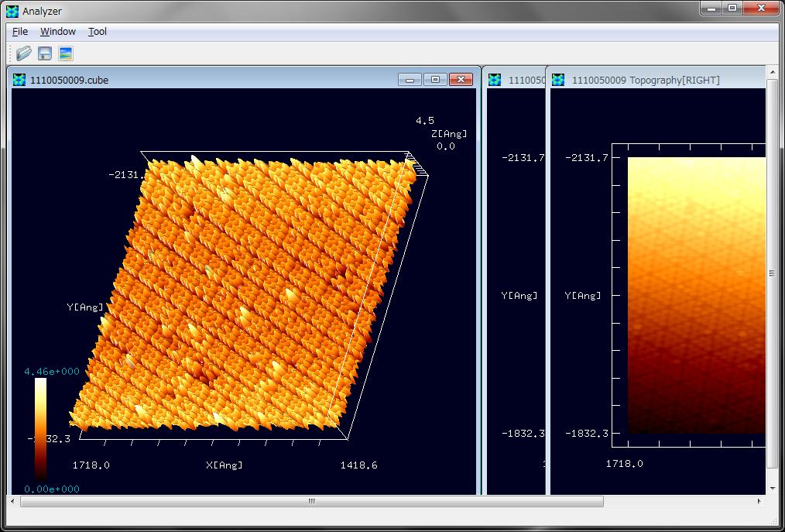Click -1832.3 in the Topography[RIGHT] window
The width and height of the screenshot is (785, 532).
(x=587, y=434)
